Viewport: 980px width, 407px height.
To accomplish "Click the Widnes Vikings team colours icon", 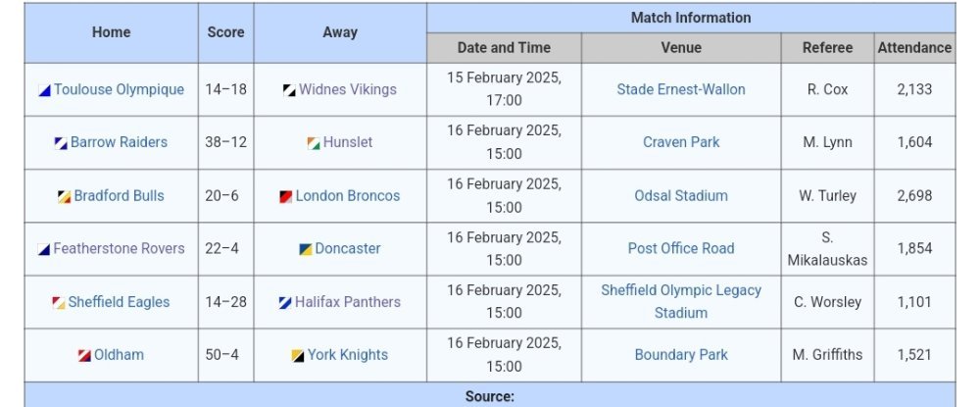I will (x=289, y=90).
